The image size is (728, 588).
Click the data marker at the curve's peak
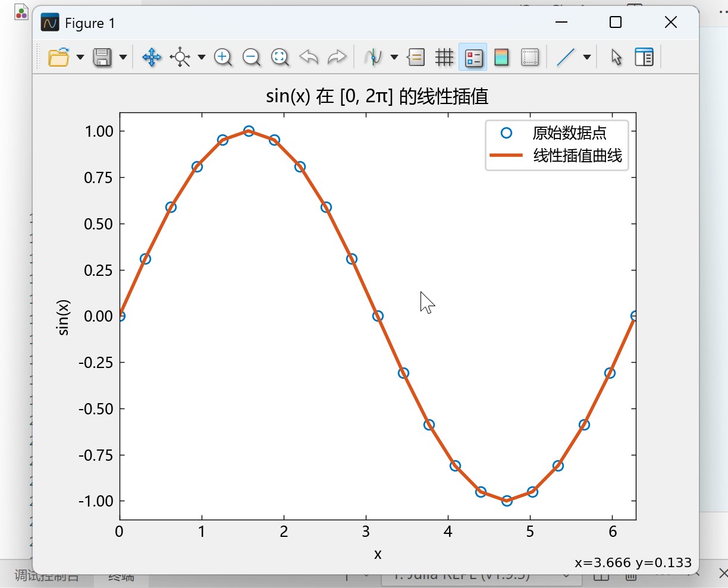249,131
